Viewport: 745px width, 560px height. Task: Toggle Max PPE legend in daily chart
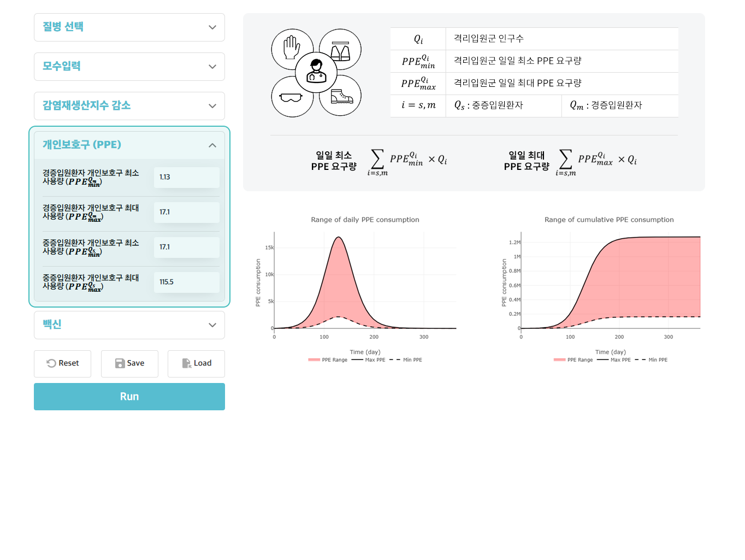click(x=368, y=360)
